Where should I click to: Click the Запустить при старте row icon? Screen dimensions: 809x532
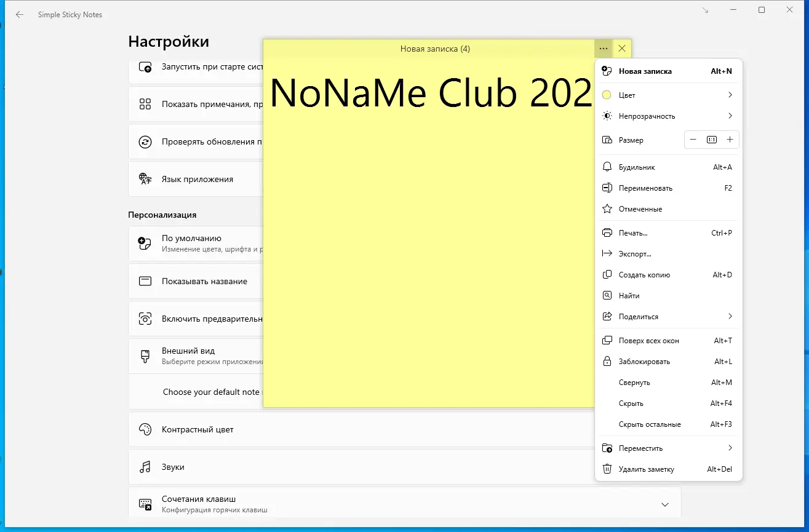(145, 67)
